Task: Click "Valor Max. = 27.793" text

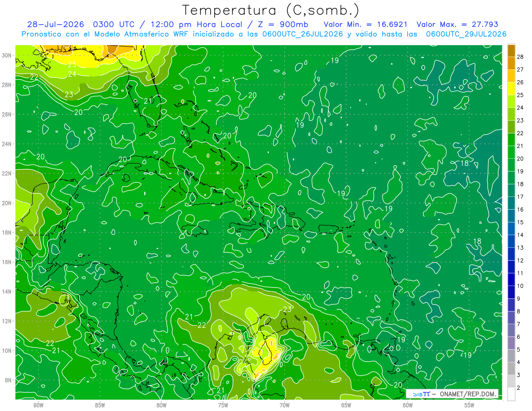Action: point(458,24)
